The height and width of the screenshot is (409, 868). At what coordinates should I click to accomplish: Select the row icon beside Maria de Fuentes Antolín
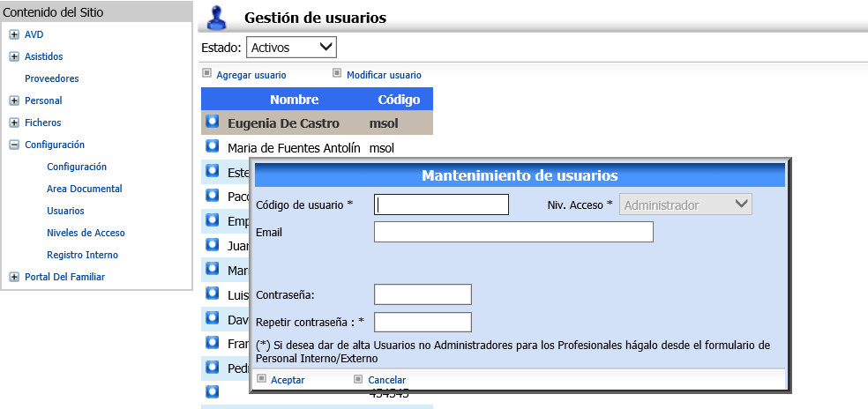(212, 146)
